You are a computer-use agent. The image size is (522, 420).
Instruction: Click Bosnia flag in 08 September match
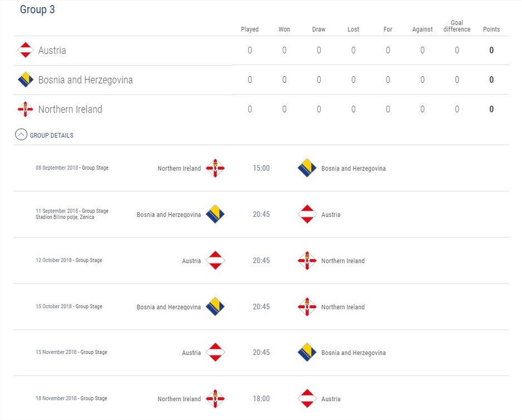(x=307, y=168)
